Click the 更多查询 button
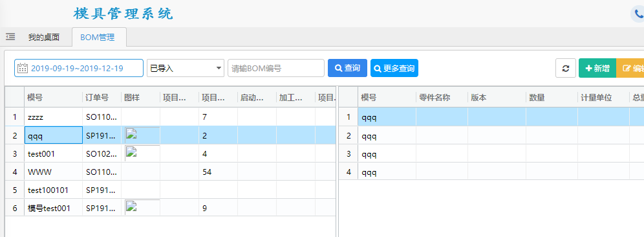The width and height of the screenshot is (644, 237). pyautogui.click(x=394, y=68)
